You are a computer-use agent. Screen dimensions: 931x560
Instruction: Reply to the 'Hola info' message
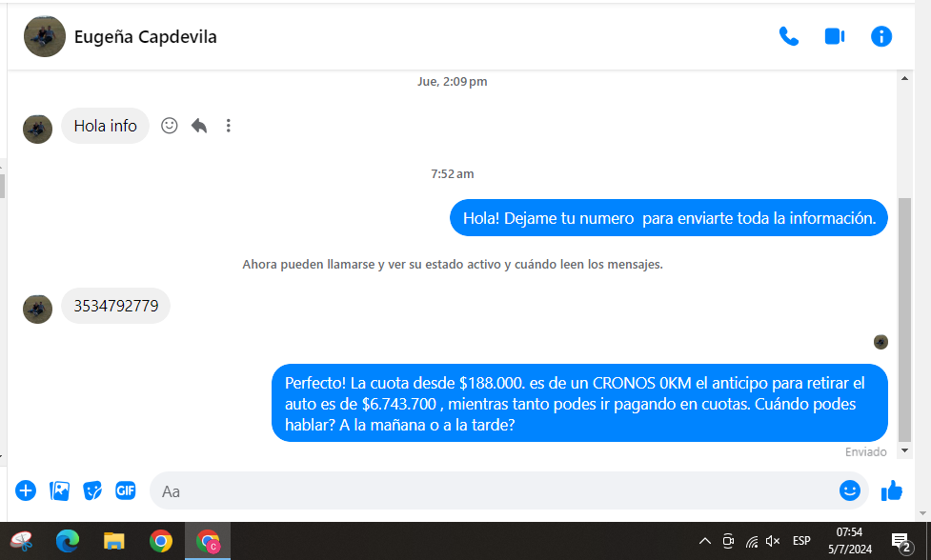click(x=199, y=126)
